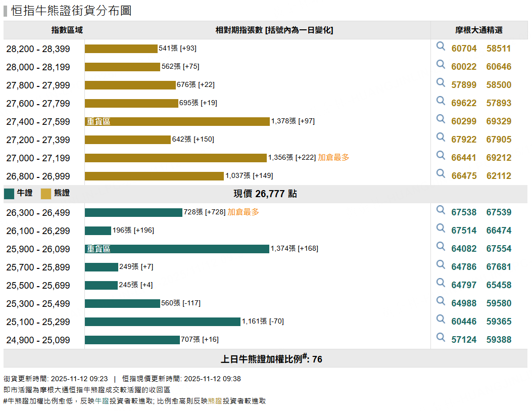Click the 重貨區 bear bar for 27,400 - 27,599
The width and height of the screenshot is (532, 411).
(x=177, y=121)
